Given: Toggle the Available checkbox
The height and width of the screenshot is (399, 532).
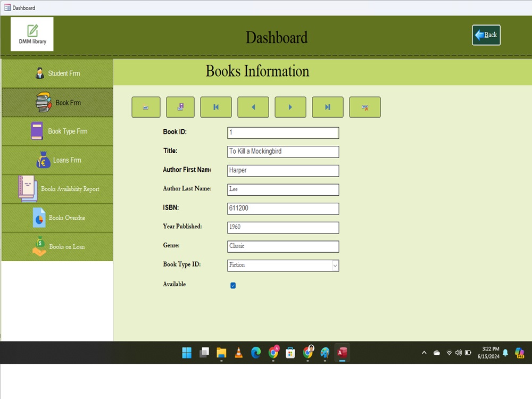Looking at the screenshot, I should coord(233,285).
